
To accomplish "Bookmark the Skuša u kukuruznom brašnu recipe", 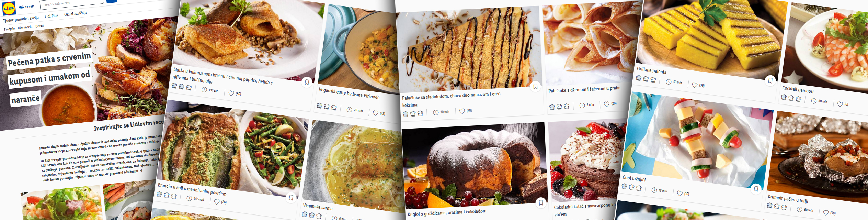I will (307, 82).
